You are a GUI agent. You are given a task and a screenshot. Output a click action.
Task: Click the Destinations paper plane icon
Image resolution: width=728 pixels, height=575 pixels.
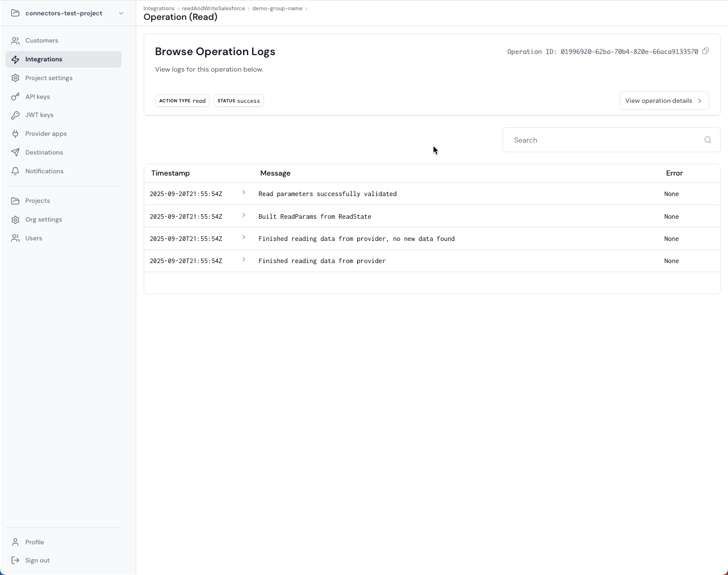click(15, 152)
